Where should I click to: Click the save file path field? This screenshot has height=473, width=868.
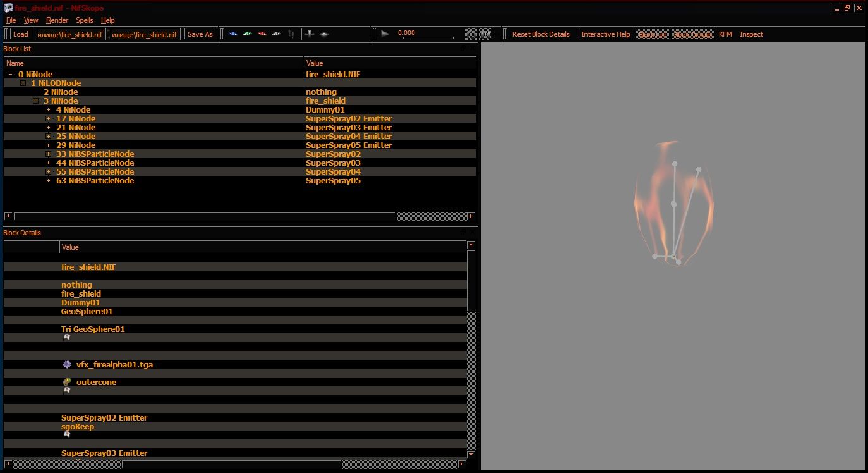(146, 34)
